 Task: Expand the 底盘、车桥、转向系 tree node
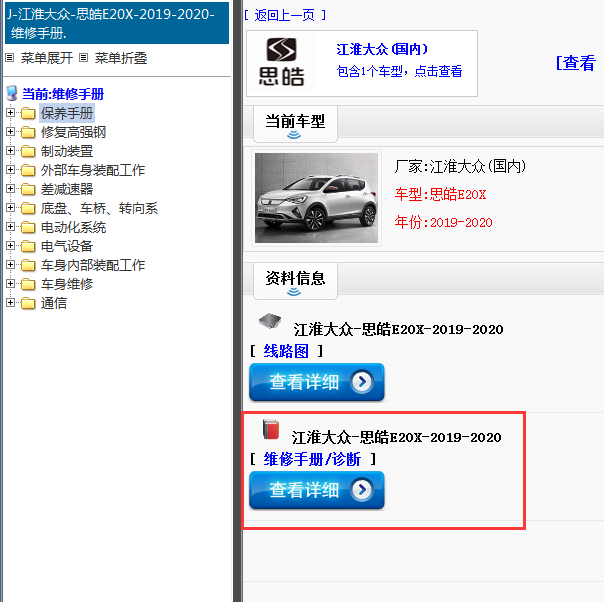(x=10, y=207)
